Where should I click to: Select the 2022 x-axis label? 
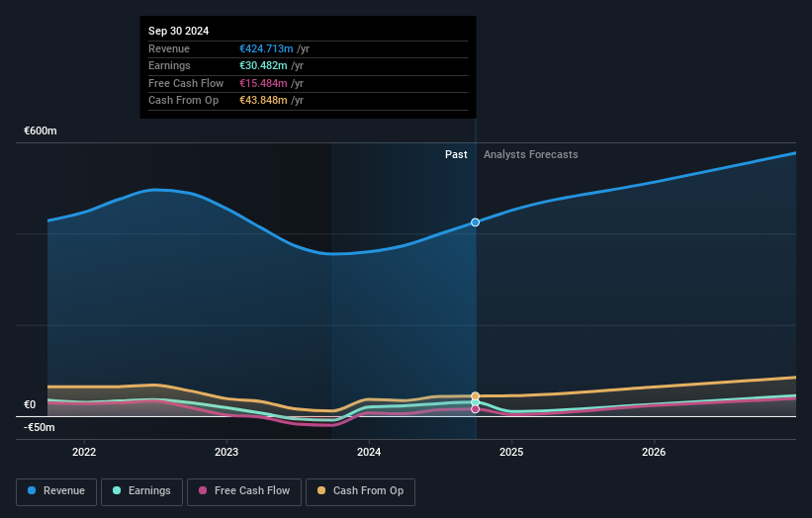click(84, 453)
